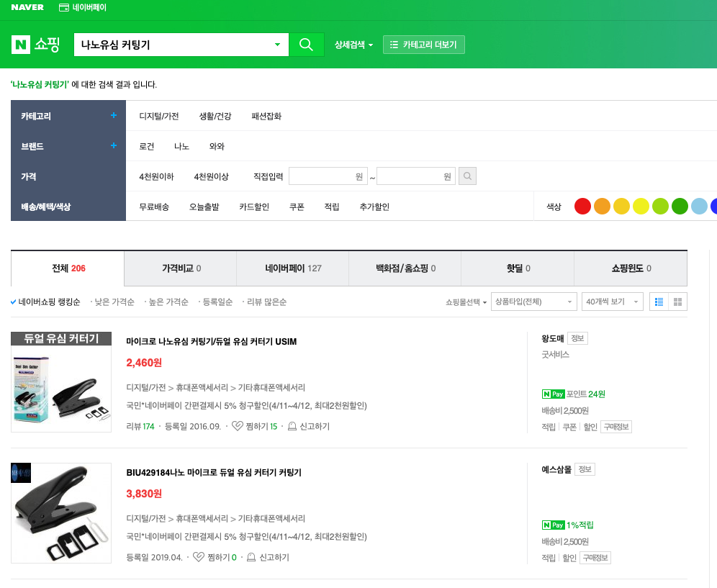Pick the bright yellow color swatch
The image size is (717, 588).
[x=641, y=207]
